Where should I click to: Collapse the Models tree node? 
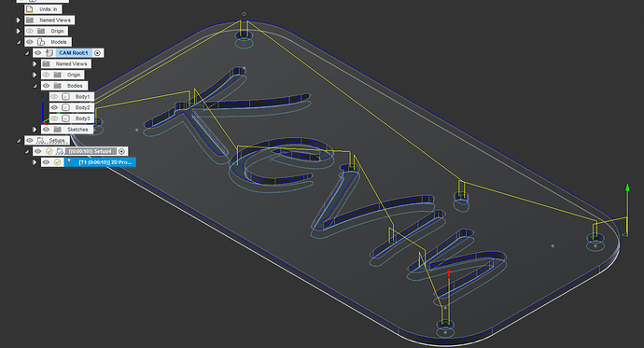[x=19, y=42]
